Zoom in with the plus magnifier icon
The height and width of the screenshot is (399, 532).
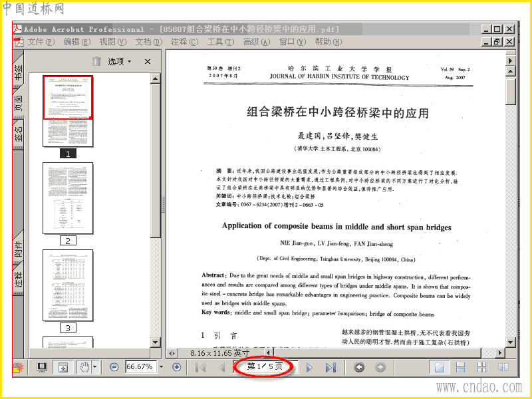tap(177, 367)
